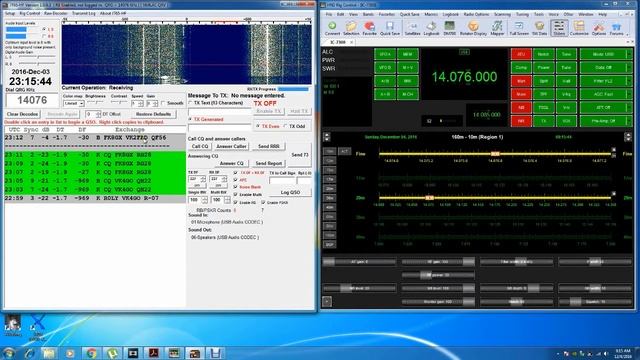This screenshot has height=360, width=640.
Task: Click the Log QSO button
Action: pyautogui.click(x=290, y=192)
